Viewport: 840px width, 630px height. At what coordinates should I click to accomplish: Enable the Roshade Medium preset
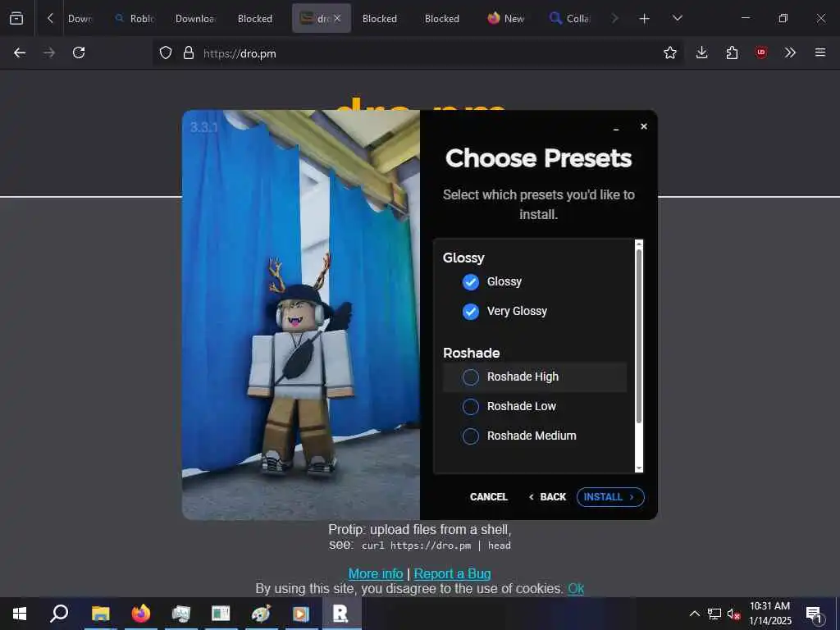[x=470, y=436]
